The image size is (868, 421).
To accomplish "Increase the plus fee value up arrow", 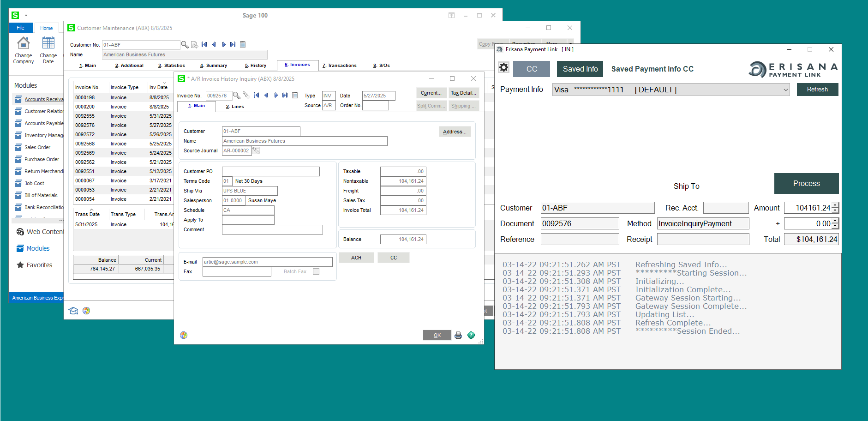I will click(x=835, y=221).
